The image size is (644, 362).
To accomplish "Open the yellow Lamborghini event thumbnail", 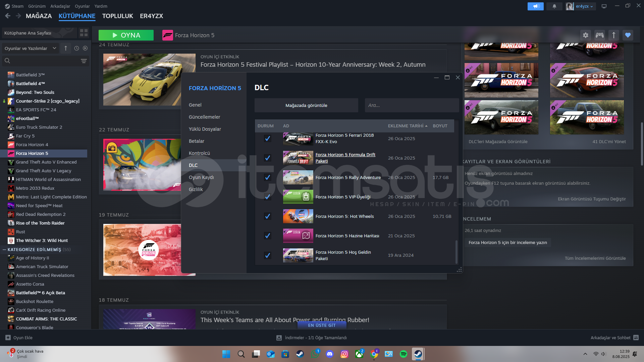I will [x=149, y=80].
